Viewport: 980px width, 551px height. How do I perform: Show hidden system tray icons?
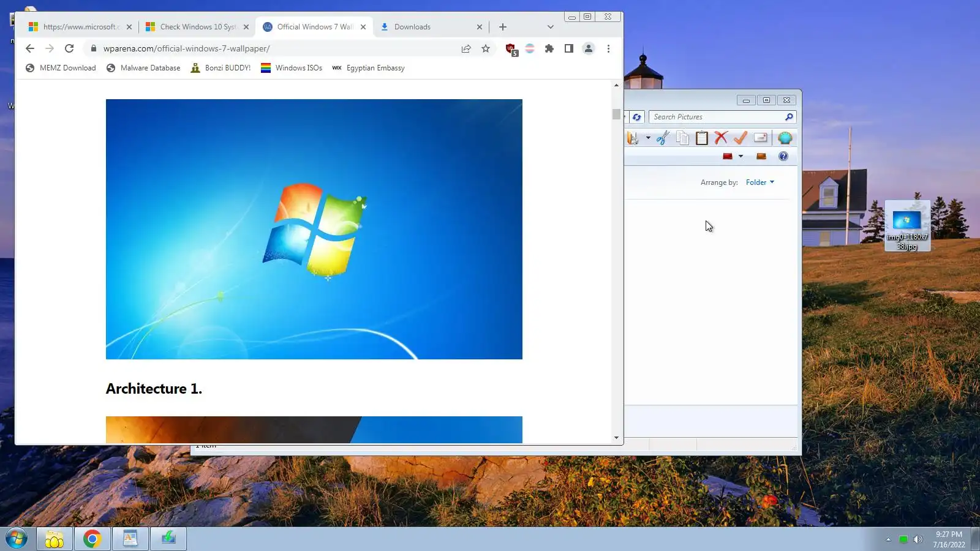point(888,539)
